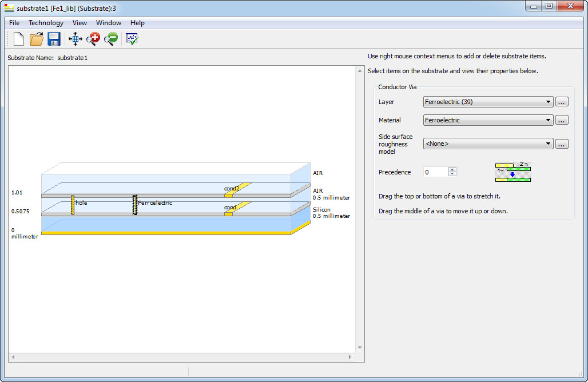
Task: Run the substrate check icon with green checkmark
Action: [x=132, y=39]
